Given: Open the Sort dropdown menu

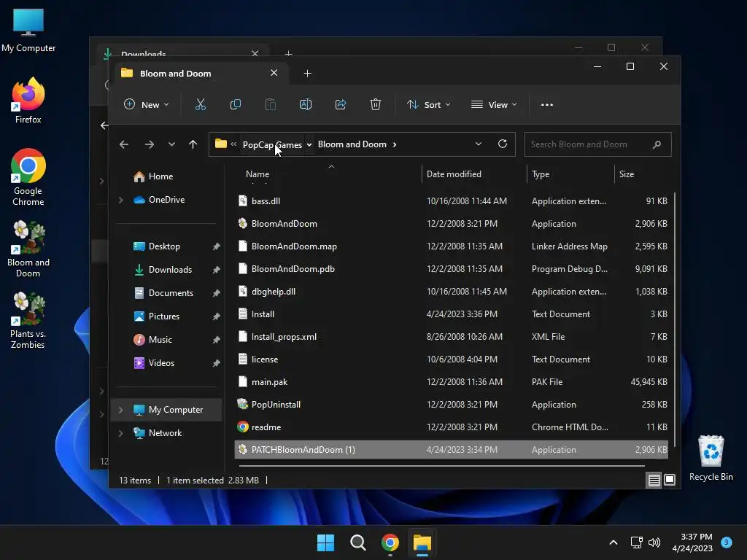Looking at the screenshot, I should [x=428, y=105].
